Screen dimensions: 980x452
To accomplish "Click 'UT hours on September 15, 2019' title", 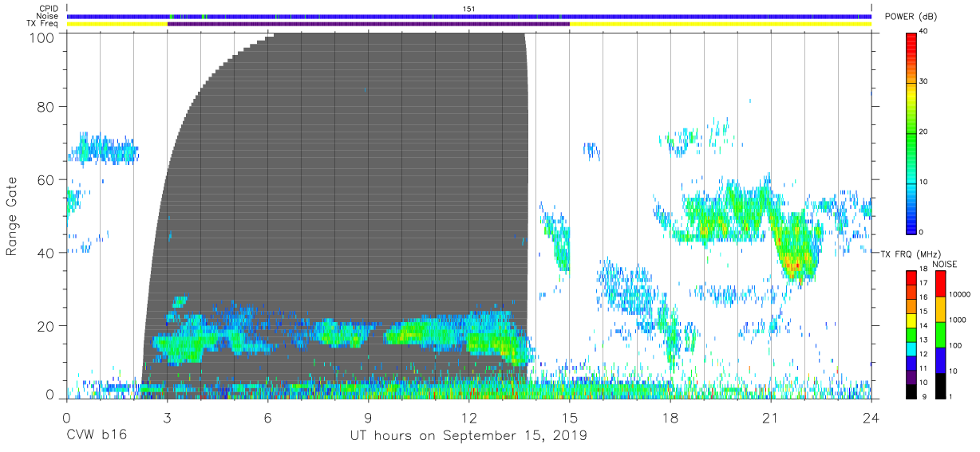I will [468, 436].
